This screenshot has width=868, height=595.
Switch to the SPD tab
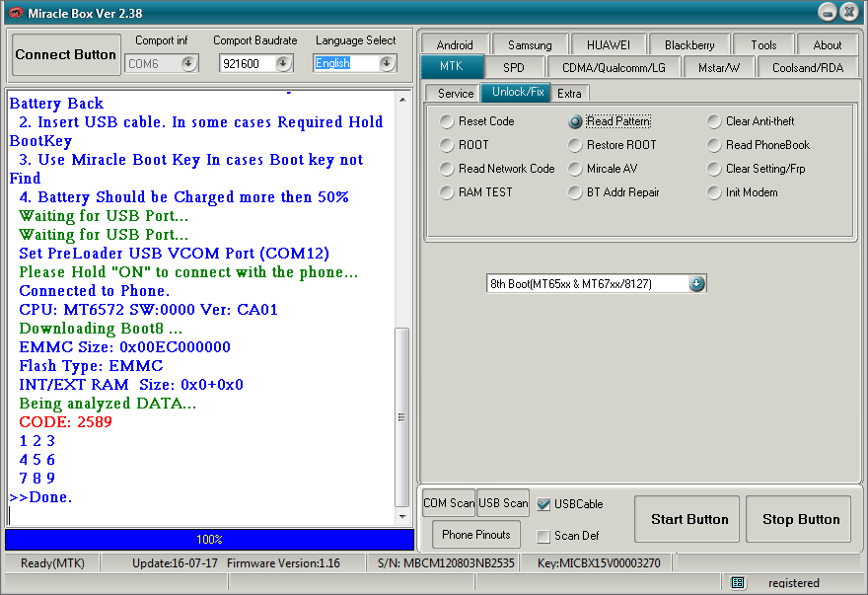pyautogui.click(x=514, y=67)
